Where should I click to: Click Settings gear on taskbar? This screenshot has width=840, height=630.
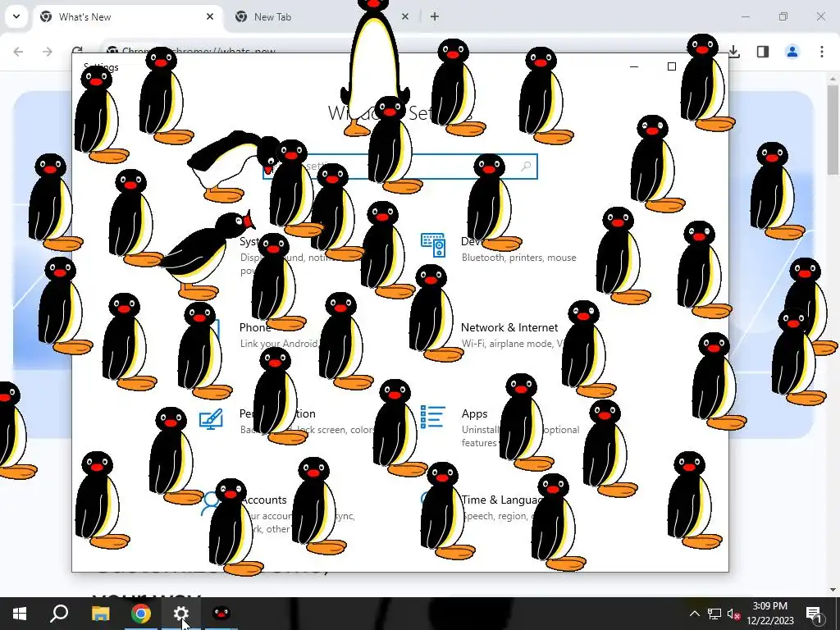(181, 614)
